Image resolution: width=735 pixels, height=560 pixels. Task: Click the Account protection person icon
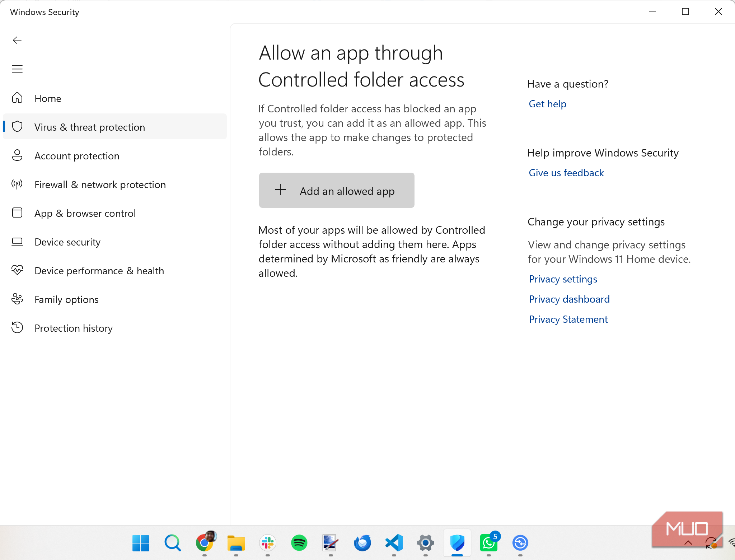click(17, 155)
